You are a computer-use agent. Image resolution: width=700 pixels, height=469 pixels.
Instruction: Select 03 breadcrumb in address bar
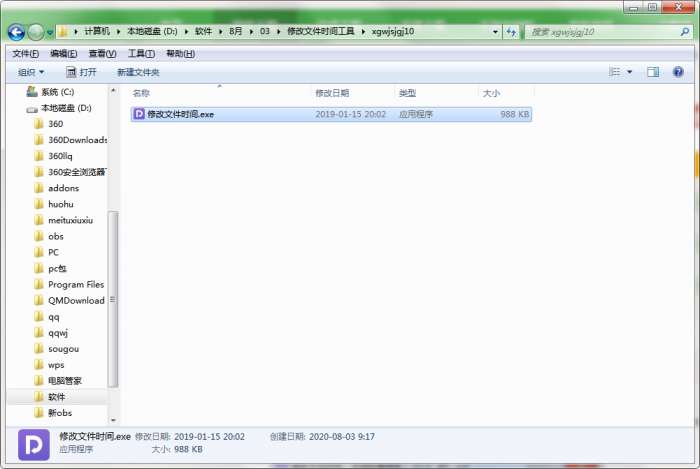tap(265, 31)
